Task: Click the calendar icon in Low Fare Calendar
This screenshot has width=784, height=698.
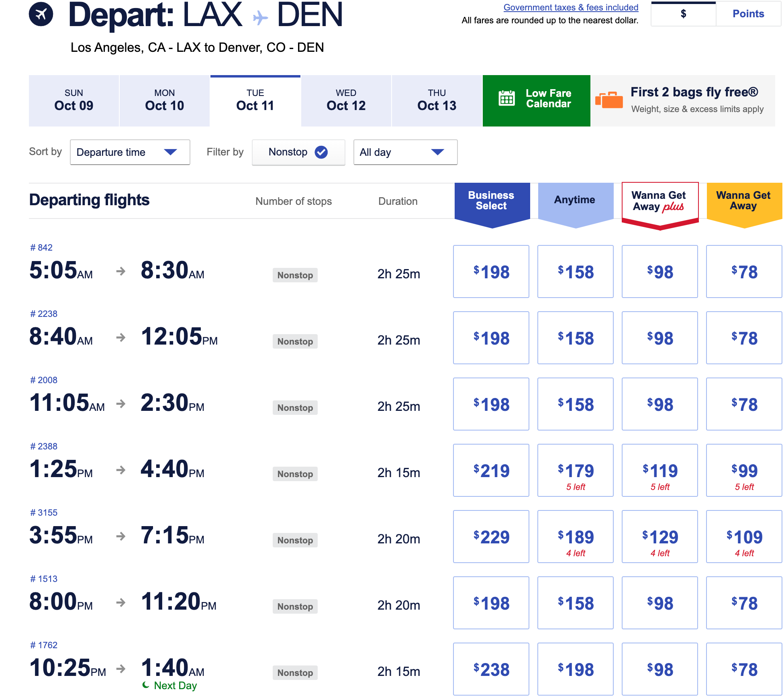Action: [x=506, y=98]
